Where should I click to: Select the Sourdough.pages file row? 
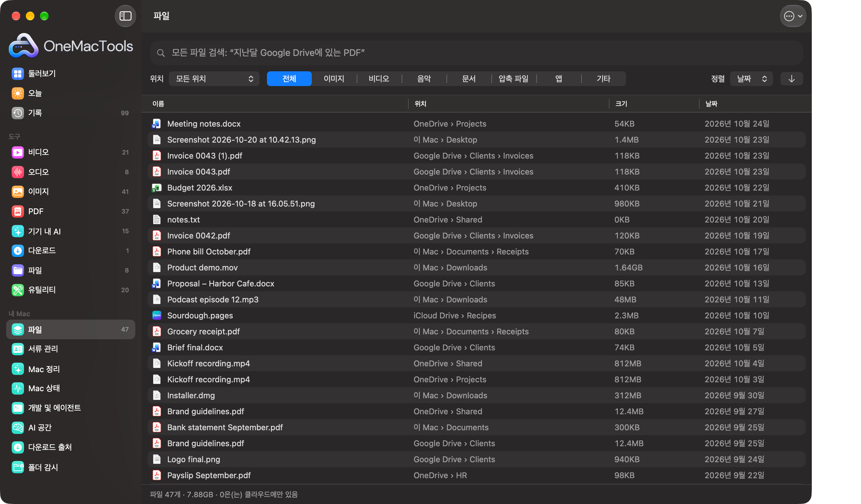[x=476, y=316]
